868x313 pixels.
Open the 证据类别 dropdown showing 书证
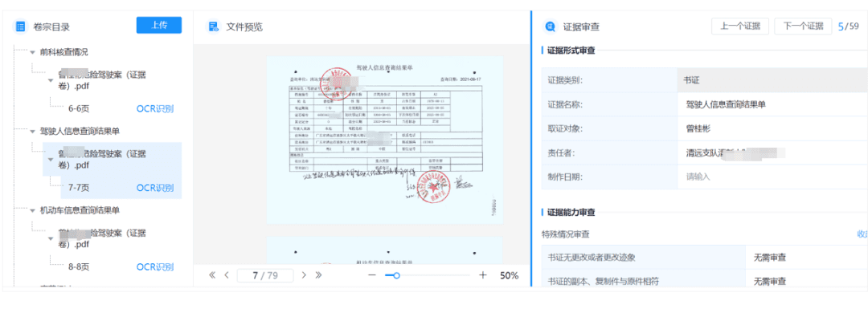tap(772, 80)
